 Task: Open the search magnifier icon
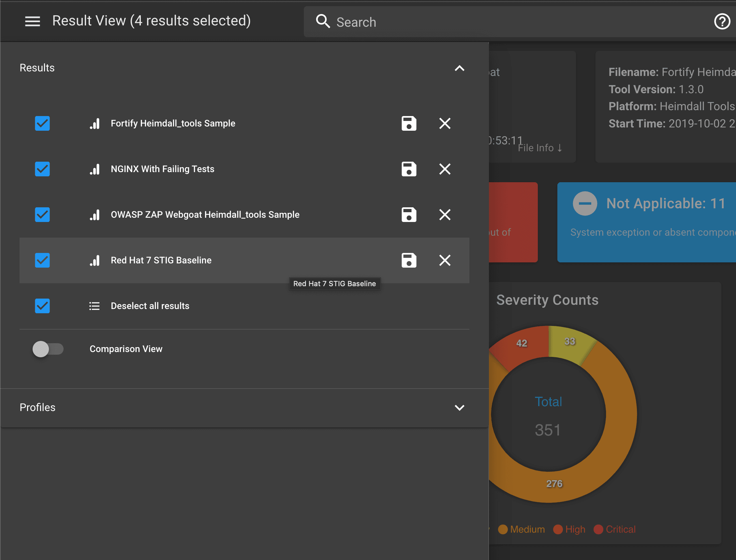[322, 21]
